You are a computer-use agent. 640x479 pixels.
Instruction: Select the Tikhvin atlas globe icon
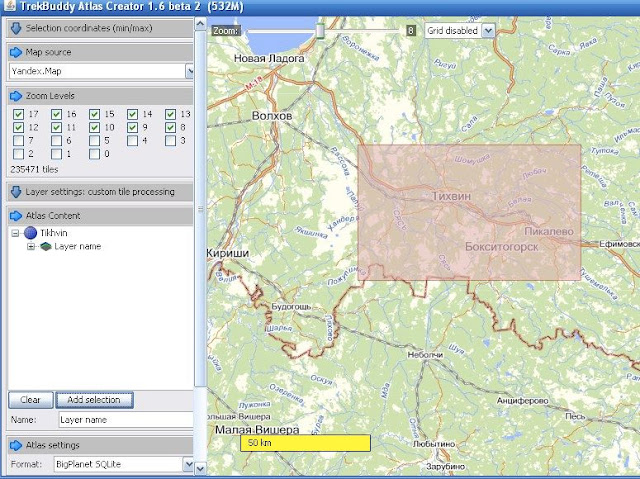tap(30, 232)
